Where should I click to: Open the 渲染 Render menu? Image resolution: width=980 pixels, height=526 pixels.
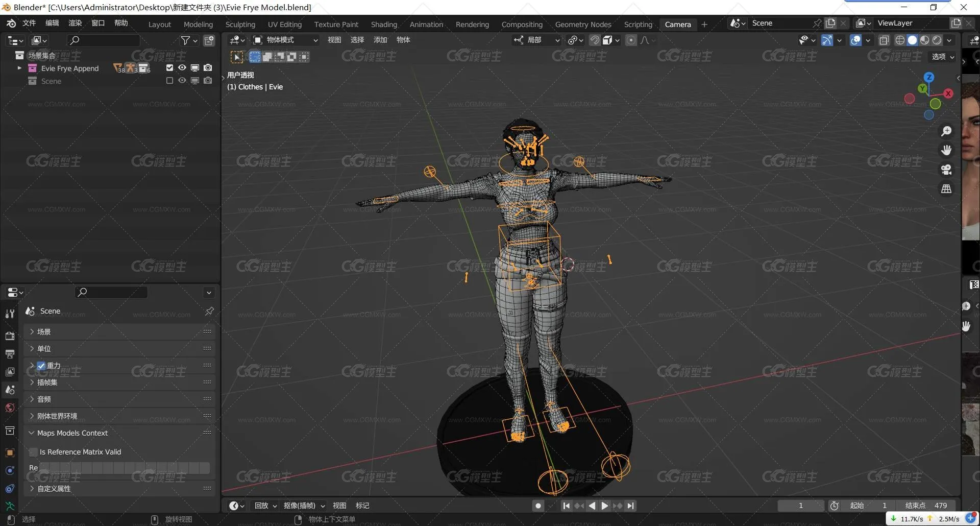75,23
